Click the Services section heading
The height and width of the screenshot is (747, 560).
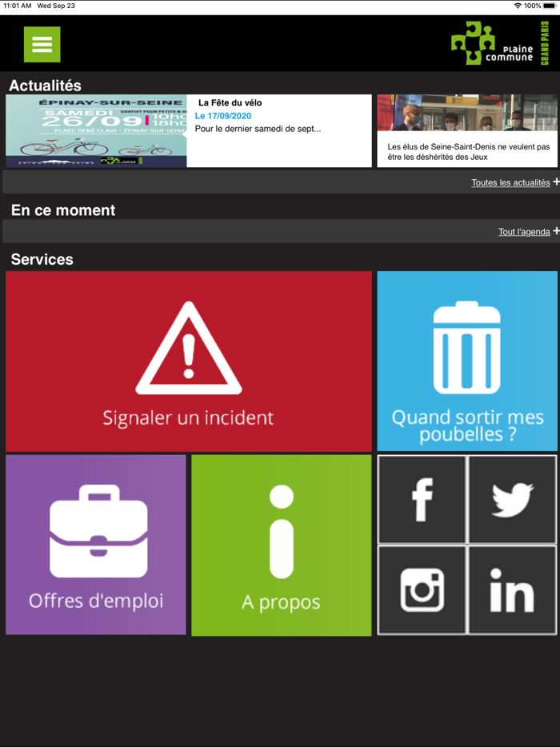coord(42,259)
